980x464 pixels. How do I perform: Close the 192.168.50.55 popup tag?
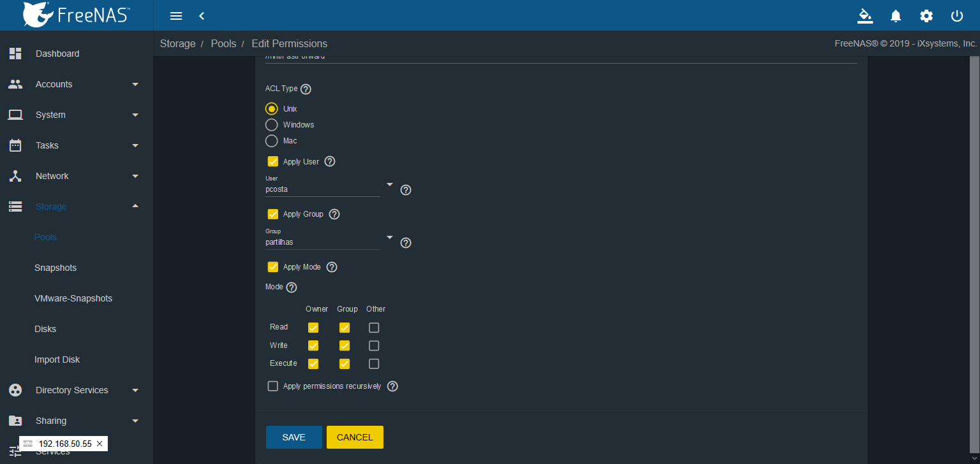pyautogui.click(x=100, y=444)
